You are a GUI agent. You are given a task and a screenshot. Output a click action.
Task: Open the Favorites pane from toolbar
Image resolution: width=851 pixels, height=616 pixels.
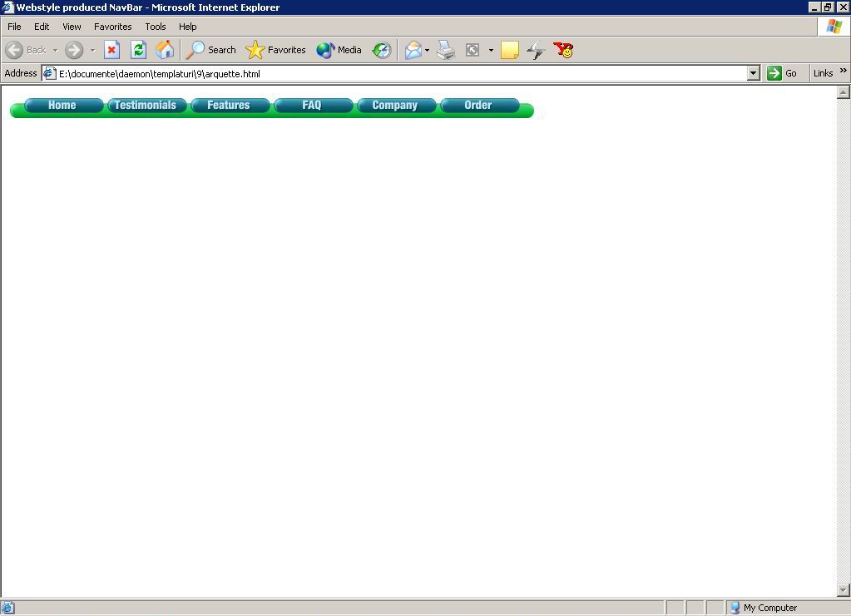click(x=276, y=50)
